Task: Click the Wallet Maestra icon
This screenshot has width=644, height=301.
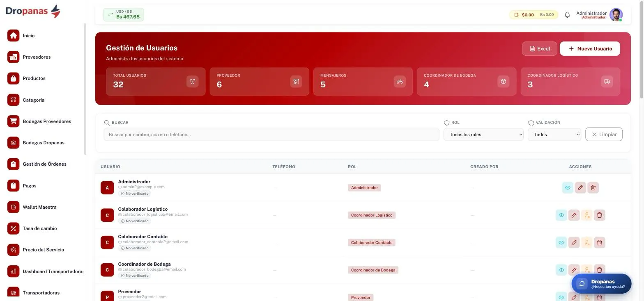Action: pyautogui.click(x=13, y=207)
